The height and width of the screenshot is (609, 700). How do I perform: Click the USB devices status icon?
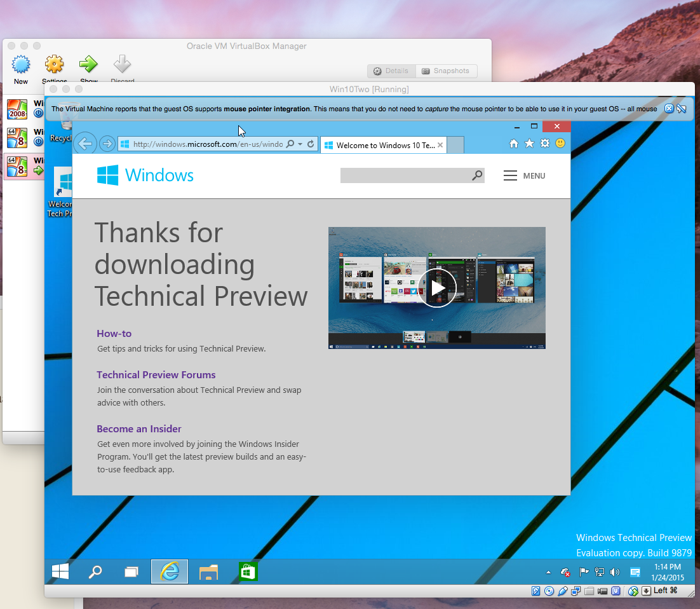click(x=562, y=591)
